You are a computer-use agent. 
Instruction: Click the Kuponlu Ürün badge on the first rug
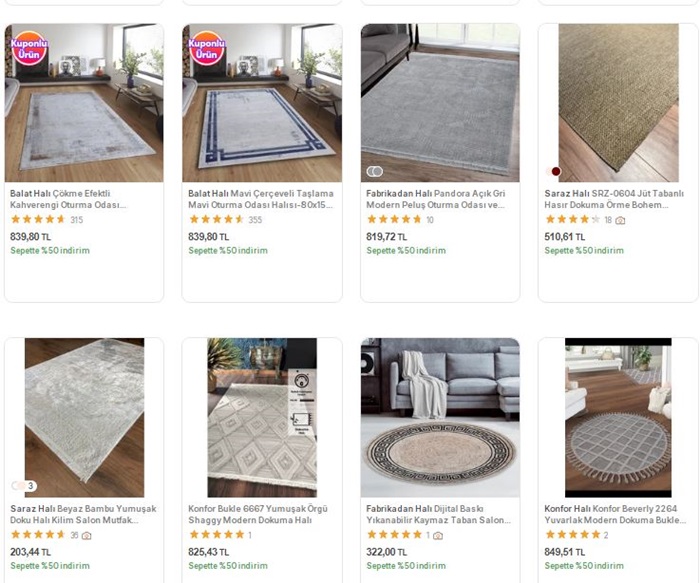(31, 49)
